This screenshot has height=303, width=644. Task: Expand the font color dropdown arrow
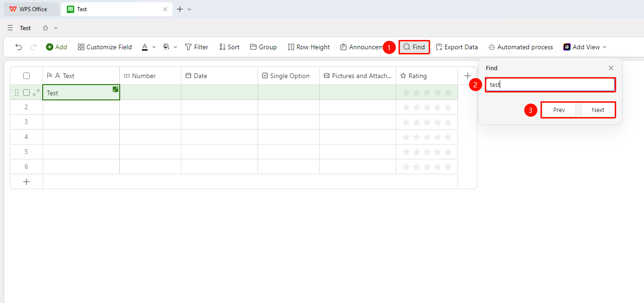pyautogui.click(x=154, y=47)
